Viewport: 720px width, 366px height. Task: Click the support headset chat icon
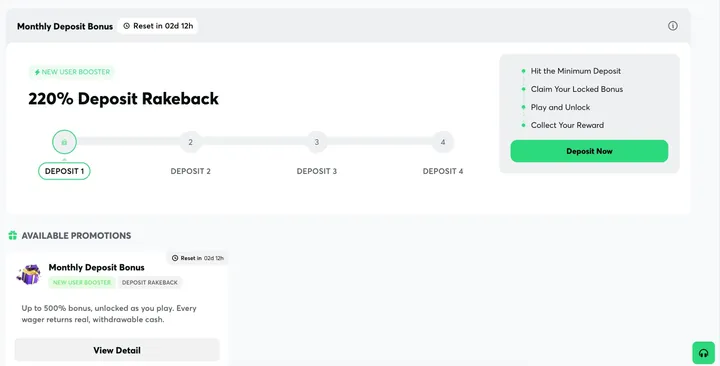coord(703,353)
